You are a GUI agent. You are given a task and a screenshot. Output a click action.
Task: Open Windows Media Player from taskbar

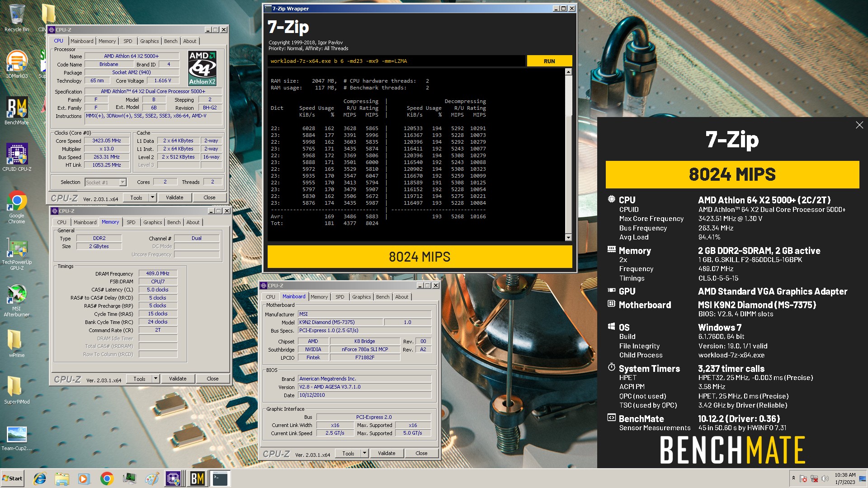tap(84, 479)
